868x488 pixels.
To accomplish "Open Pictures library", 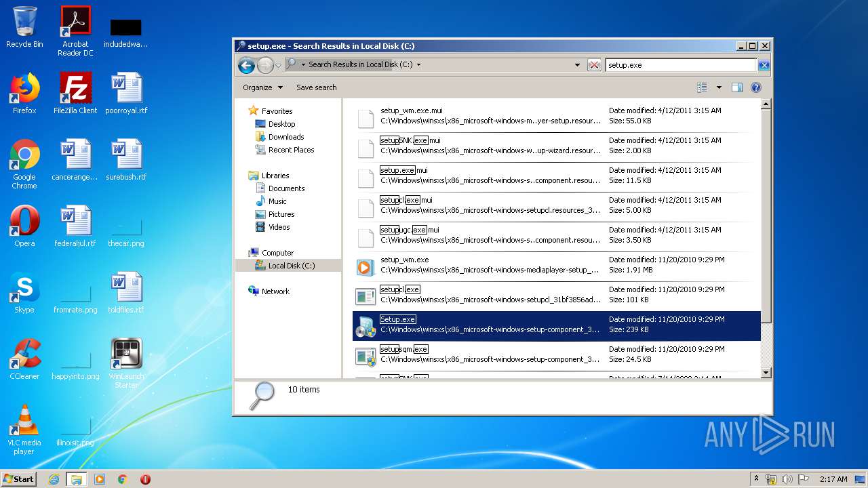I will (281, 214).
